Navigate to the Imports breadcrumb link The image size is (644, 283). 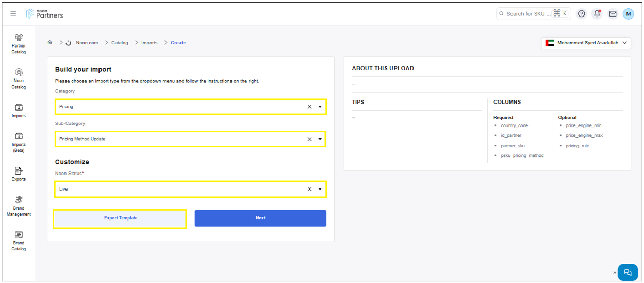150,43
